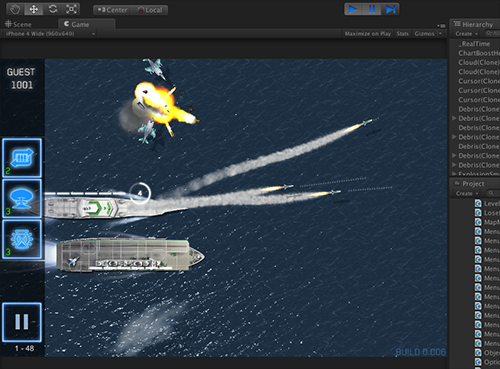This screenshot has height=369, width=500.
Task: Toggle the Stats overlay
Action: coord(402,34)
